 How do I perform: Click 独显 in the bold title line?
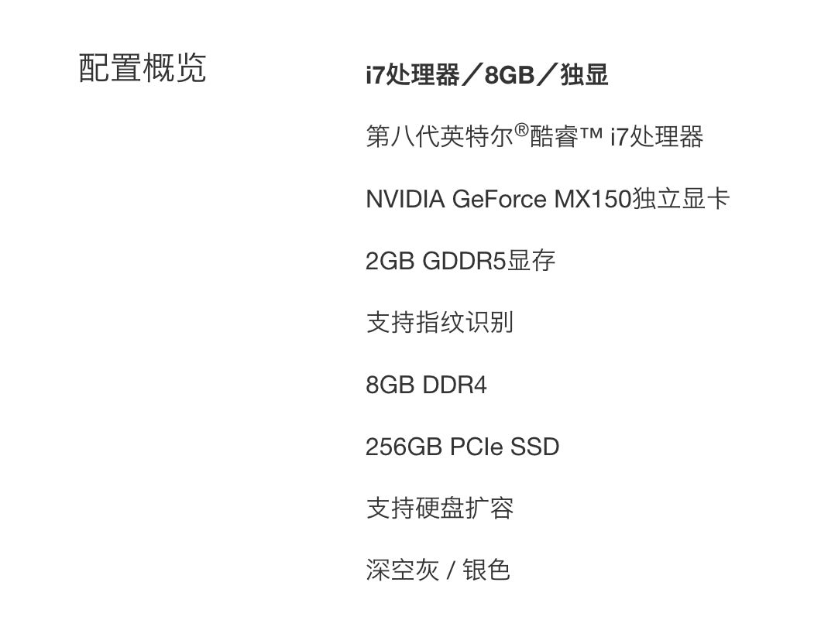coord(586,75)
